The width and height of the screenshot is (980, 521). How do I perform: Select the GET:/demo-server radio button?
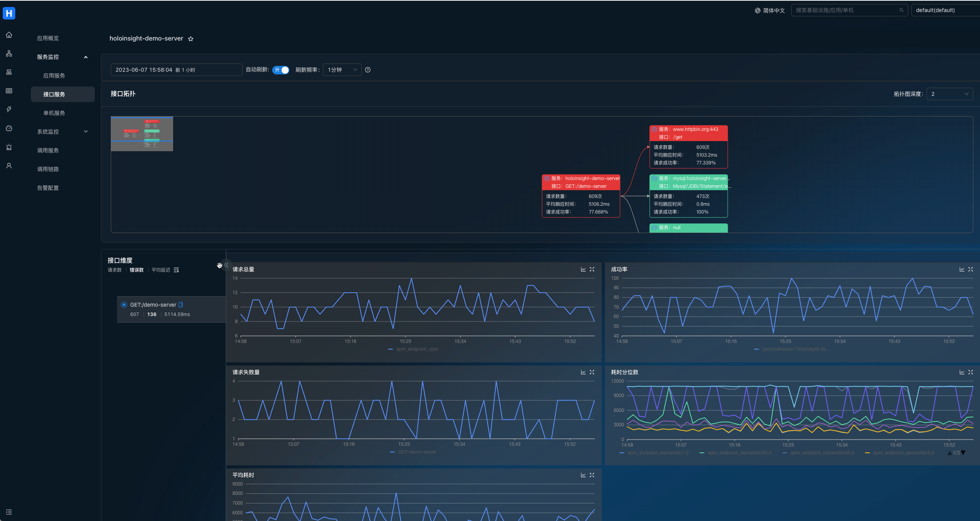(x=124, y=305)
